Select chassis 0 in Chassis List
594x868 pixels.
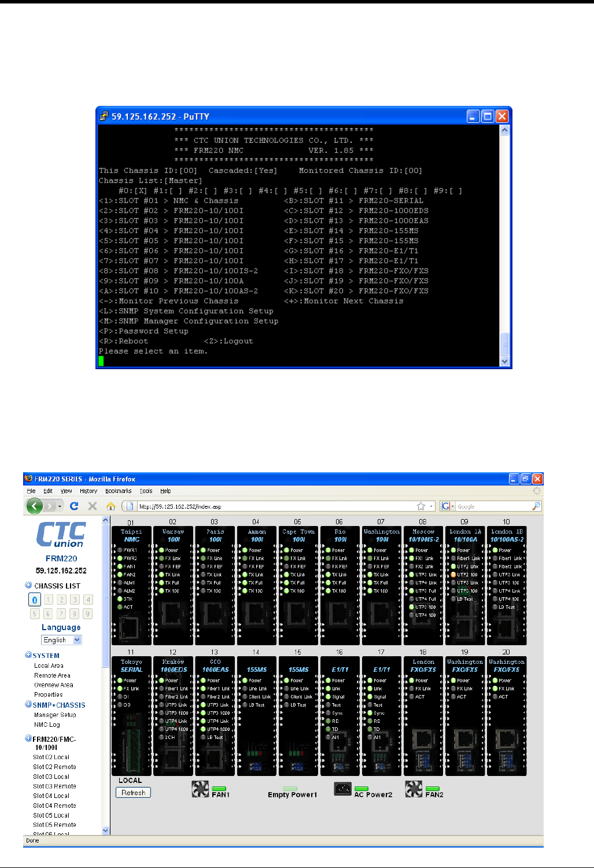click(35, 600)
